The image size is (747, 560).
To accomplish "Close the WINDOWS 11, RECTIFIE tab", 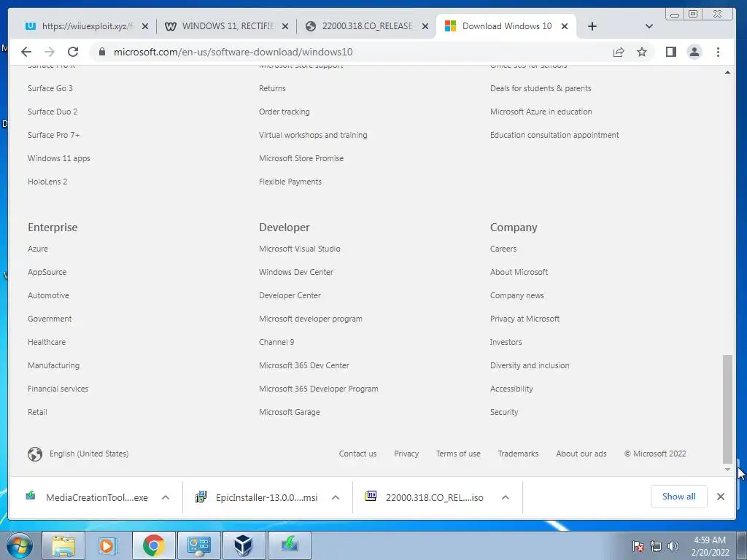I will coord(285,26).
